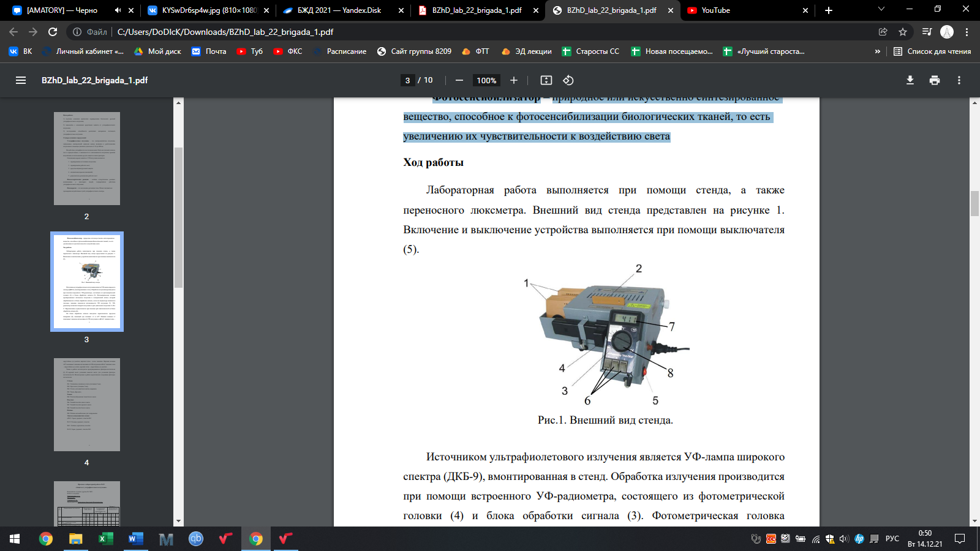Open the PDF sidebar hamburger menu
Image resolution: width=980 pixels, height=551 pixels.
[x=21, y=80]
